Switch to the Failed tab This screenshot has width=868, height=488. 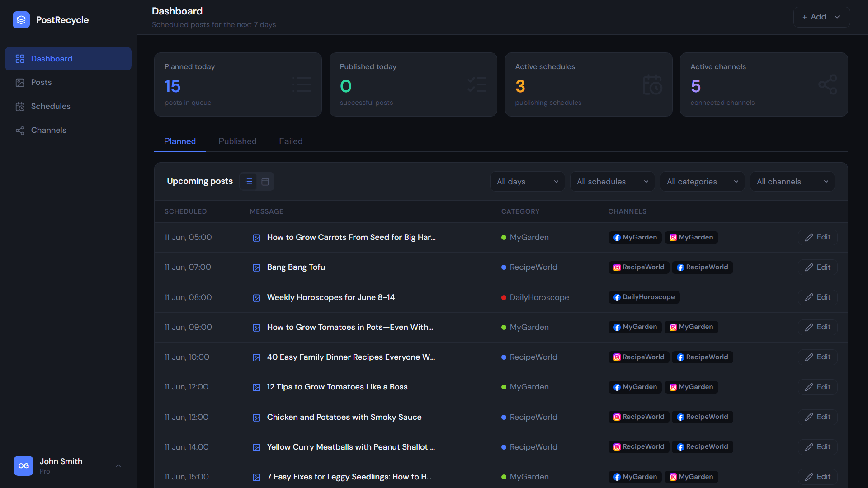[291, 141]
